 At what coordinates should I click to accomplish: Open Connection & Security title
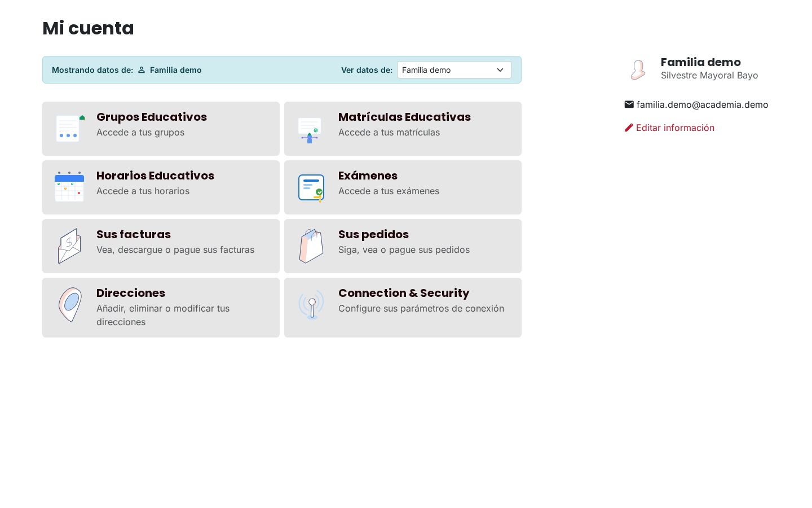click(x=404, y=293)
